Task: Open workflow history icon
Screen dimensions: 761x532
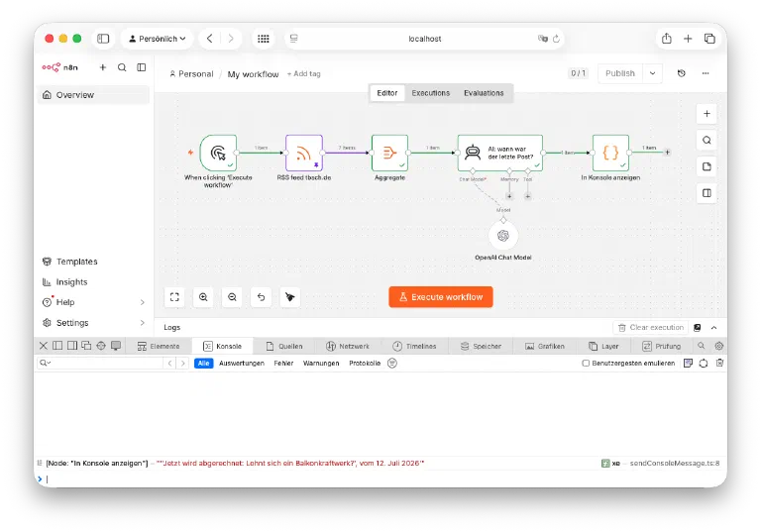Action: 682,73
